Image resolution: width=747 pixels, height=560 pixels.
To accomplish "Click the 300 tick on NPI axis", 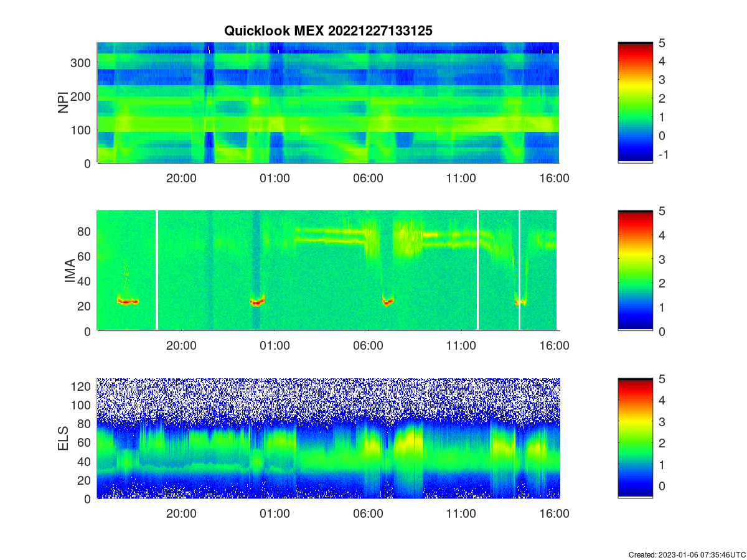I will tap(82, 63).
